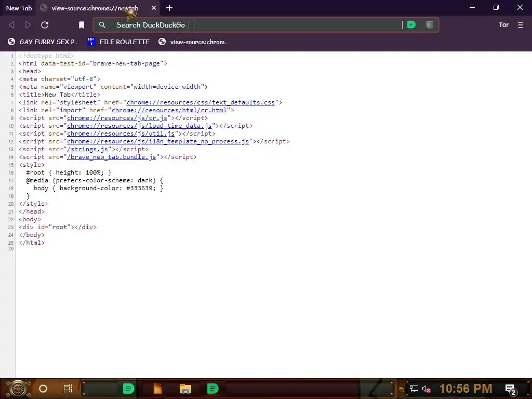The height and width of the screenshot is (399, 532).
Task: Click the '<meta charset="utf-8">' line
Action: click(60, 79)
